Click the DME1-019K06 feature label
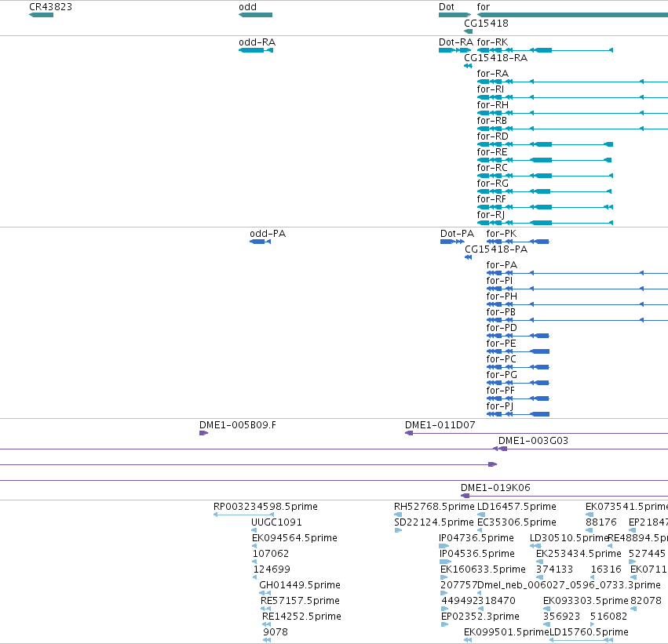 click(x=495, y=488)
